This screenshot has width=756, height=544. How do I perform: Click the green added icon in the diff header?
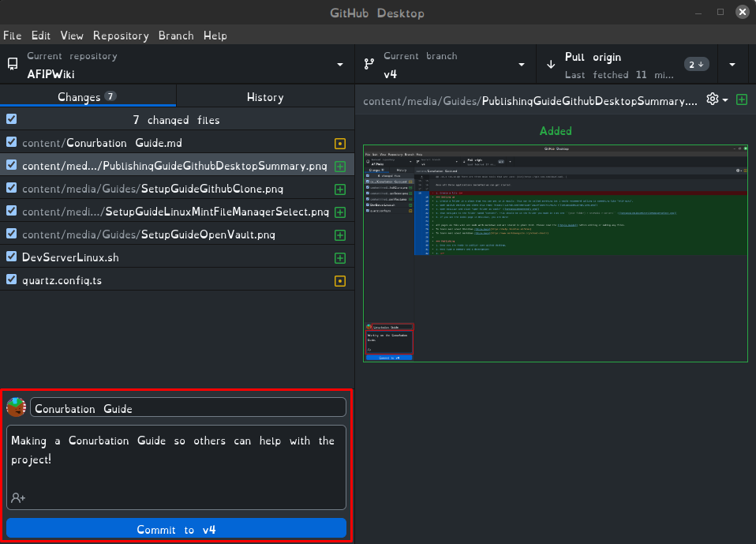(742, 99)
